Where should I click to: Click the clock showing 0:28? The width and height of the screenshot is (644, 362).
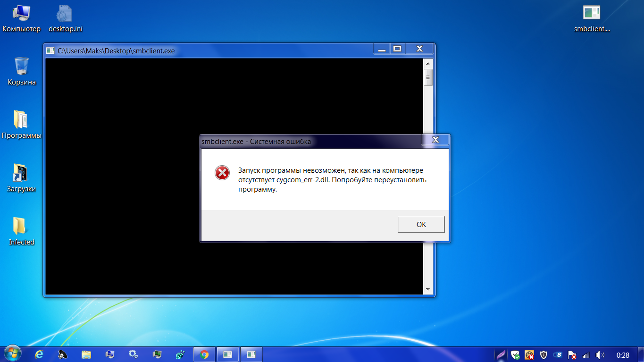623,355
